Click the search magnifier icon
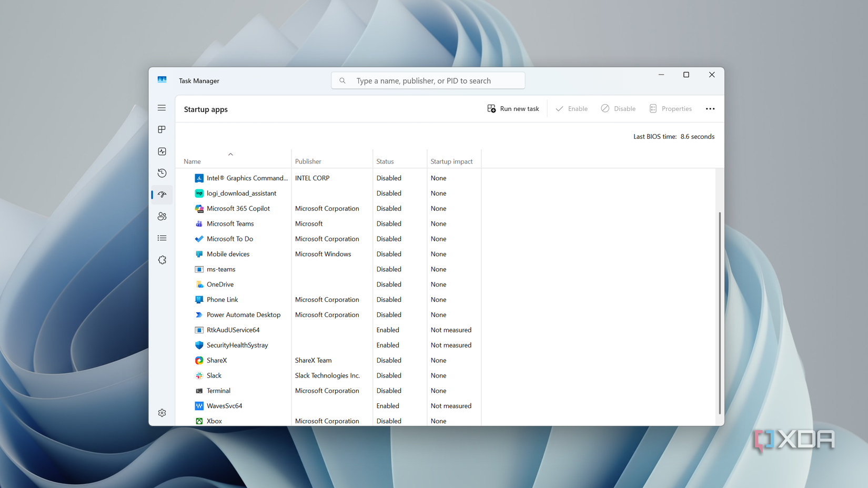The width and height of the screenshot is (868, 488). 342,80
